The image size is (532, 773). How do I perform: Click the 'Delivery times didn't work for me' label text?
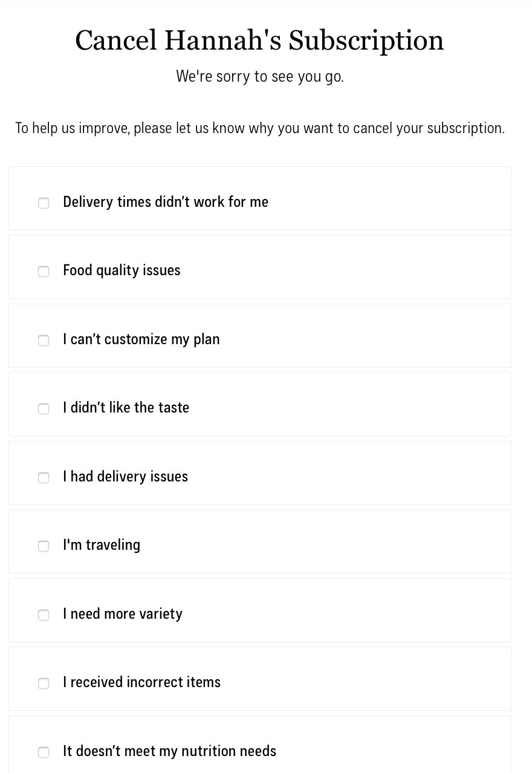(166, 202)
